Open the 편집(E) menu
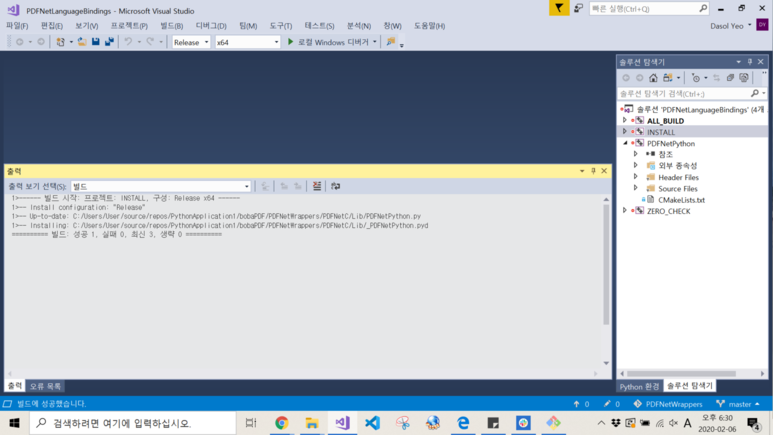The height and width of the screenshot is (435, 773). [x=52, y=26]
